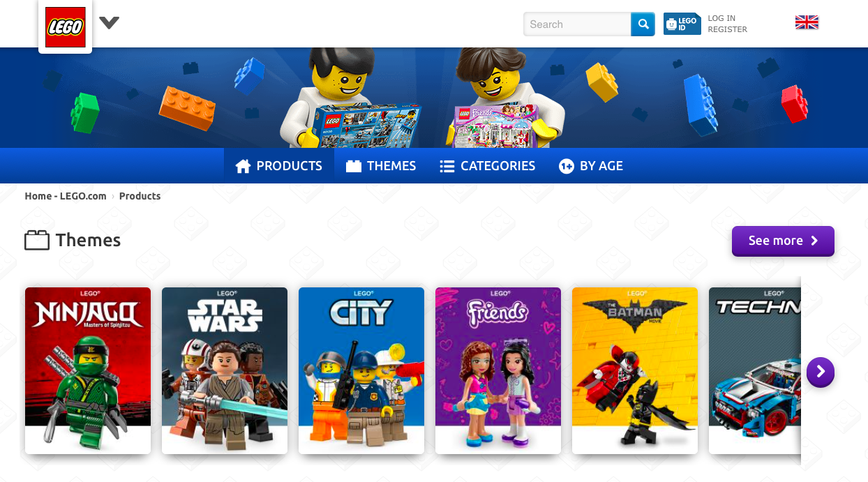Open the LEGO ID icon
The image size is (868, 482).
coord(682,24)
